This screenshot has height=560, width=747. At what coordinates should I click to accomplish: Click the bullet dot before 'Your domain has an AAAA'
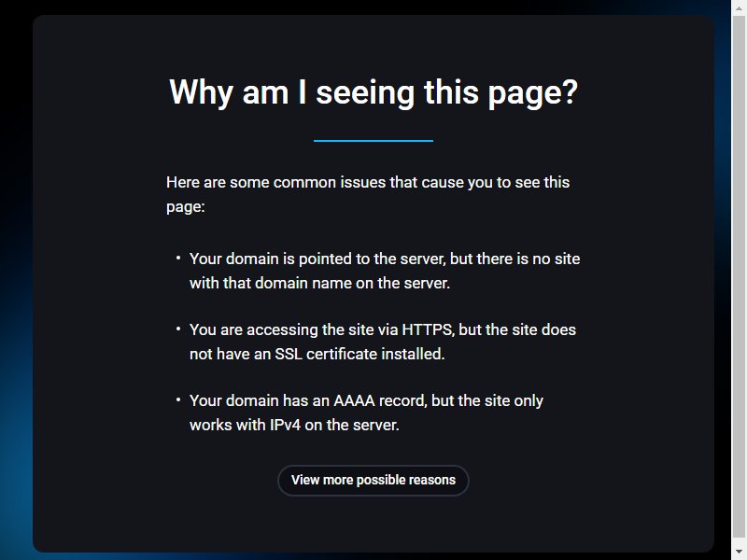click(177, 400)
